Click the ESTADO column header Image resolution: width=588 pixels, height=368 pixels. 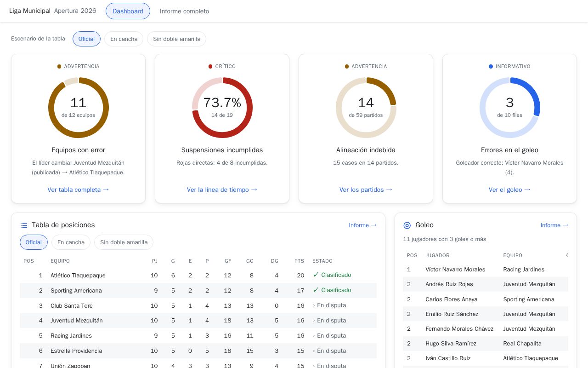pyautogui.click(x=322, y=261)
